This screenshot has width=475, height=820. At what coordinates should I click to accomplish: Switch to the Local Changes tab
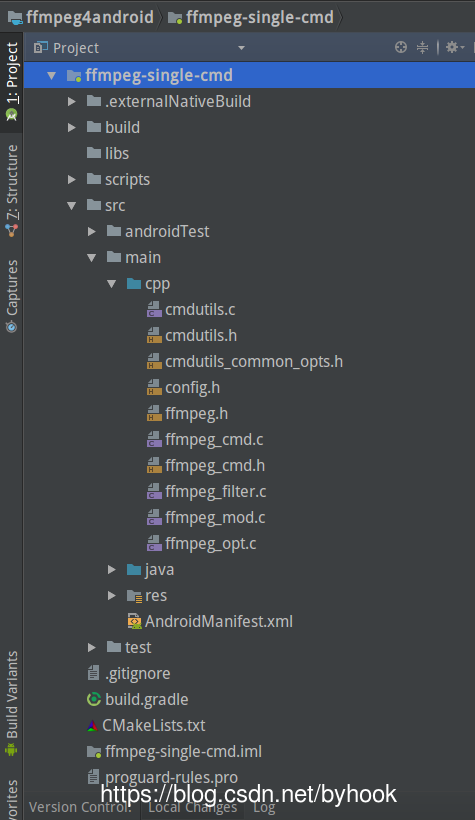click(193, 807)
